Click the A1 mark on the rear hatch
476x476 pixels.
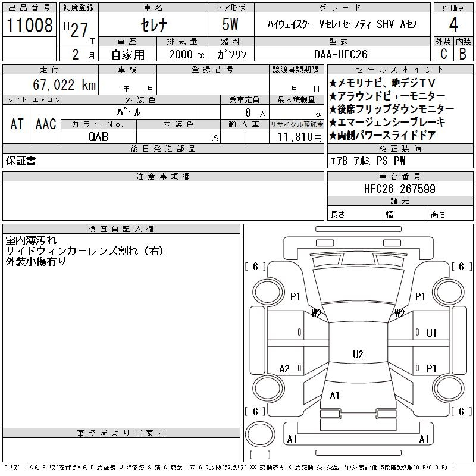[x=334, y=396]
